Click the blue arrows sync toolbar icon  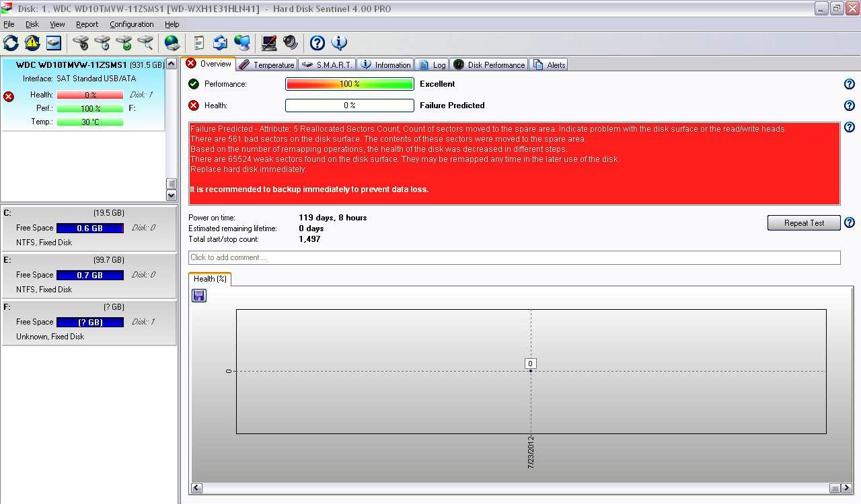click(220, 43)
